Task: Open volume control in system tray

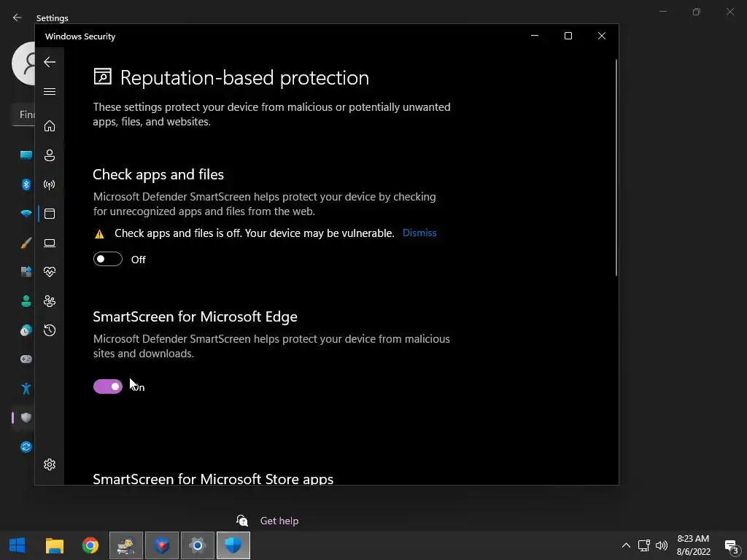Action: pyautogui.click(x=661, y=545)
